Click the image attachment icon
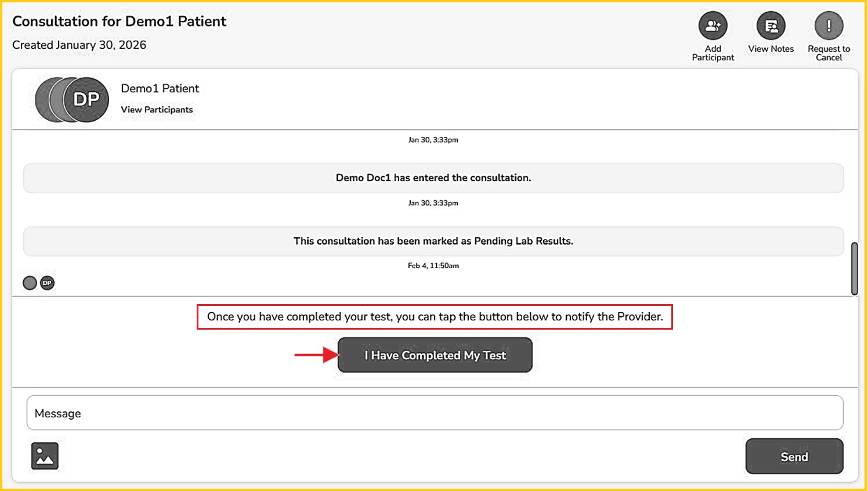 click(x=45, y=456)
